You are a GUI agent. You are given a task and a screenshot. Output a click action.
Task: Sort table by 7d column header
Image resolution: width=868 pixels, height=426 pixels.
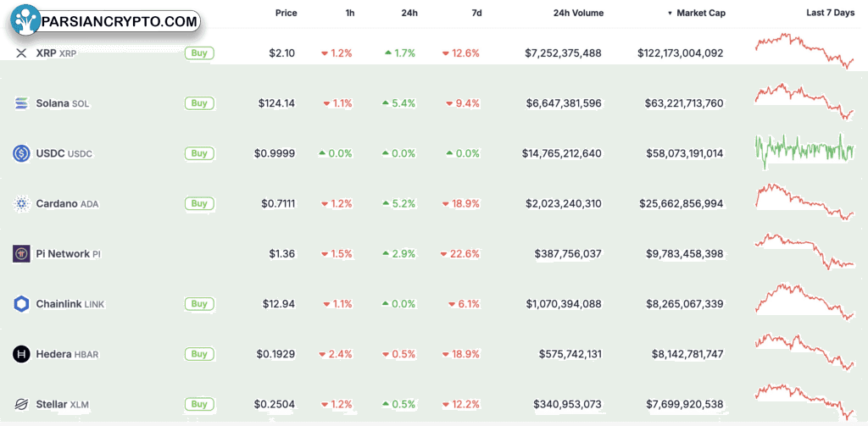476,14
